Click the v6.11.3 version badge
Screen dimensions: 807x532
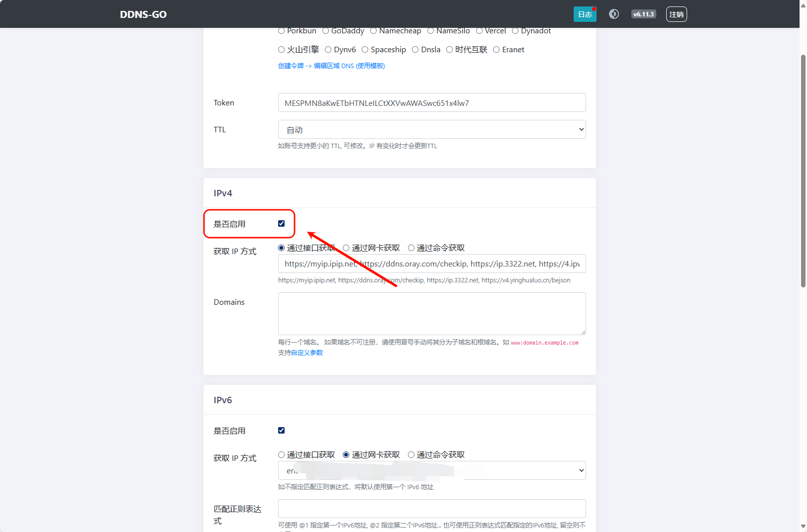[x=643, y=14]
